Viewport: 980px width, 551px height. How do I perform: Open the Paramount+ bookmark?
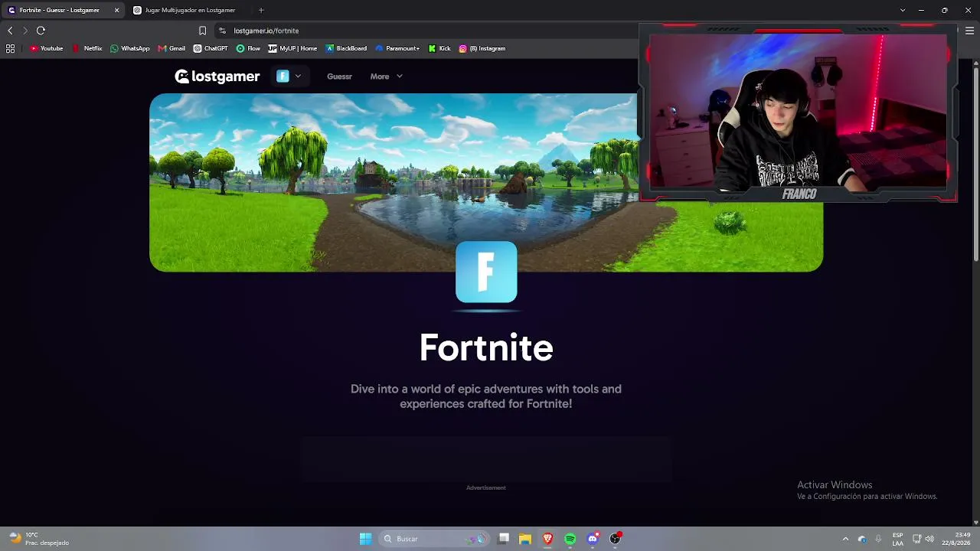(397, 48)
